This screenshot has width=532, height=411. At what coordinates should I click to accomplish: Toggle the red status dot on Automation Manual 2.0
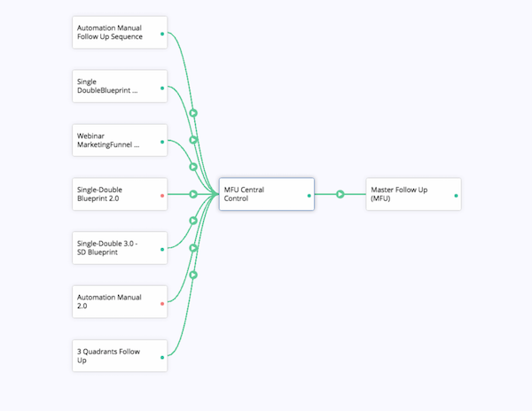(162, 304)
